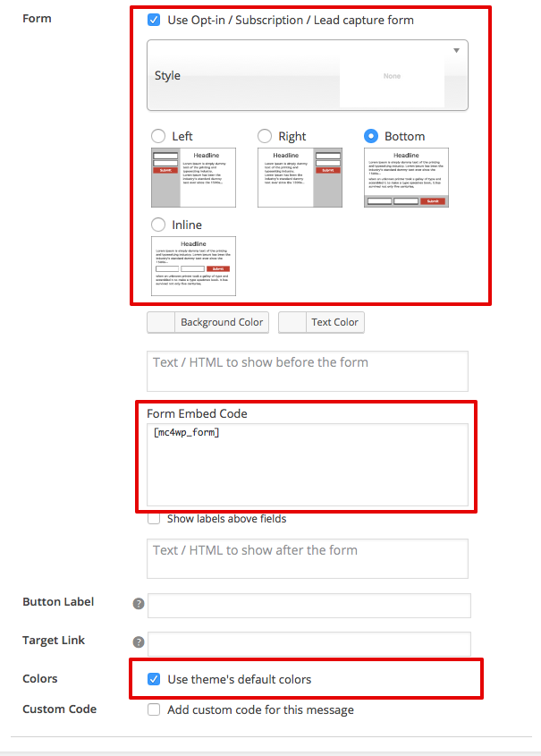Click the Left layout preview thumbnail
This screenshot has height=756, width=541.
pos(194,178)
